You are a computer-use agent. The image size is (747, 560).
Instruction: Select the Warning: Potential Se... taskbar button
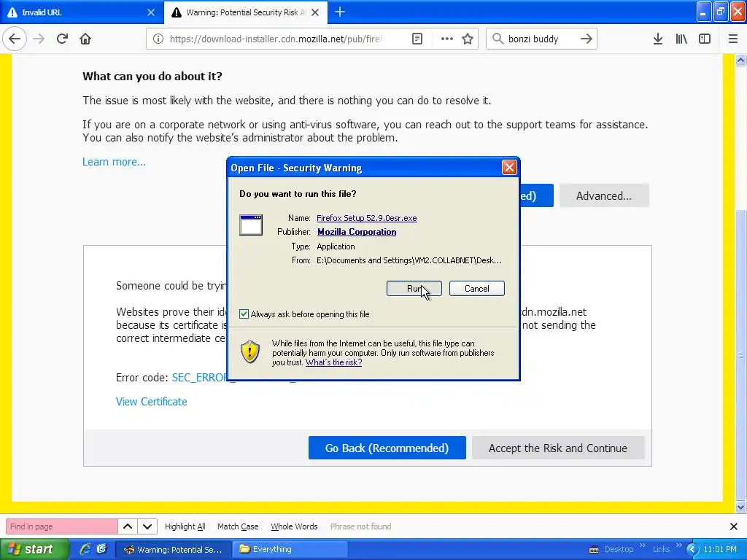[174, 550]
